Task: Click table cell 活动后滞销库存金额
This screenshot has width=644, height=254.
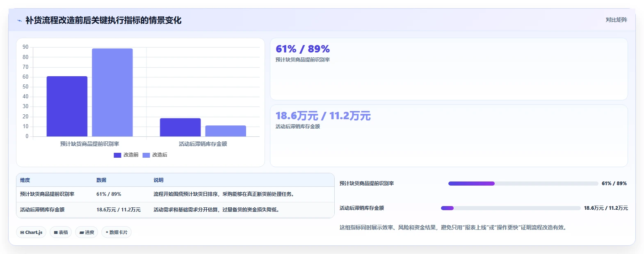Action: [x=42, y=210]
